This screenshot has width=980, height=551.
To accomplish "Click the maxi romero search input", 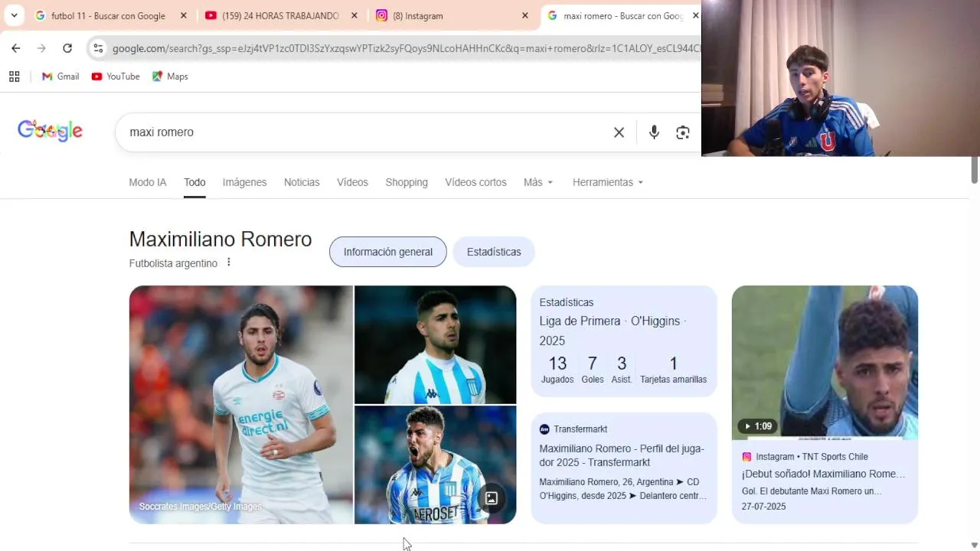I will pyautogui.click(x=367, y=132).
